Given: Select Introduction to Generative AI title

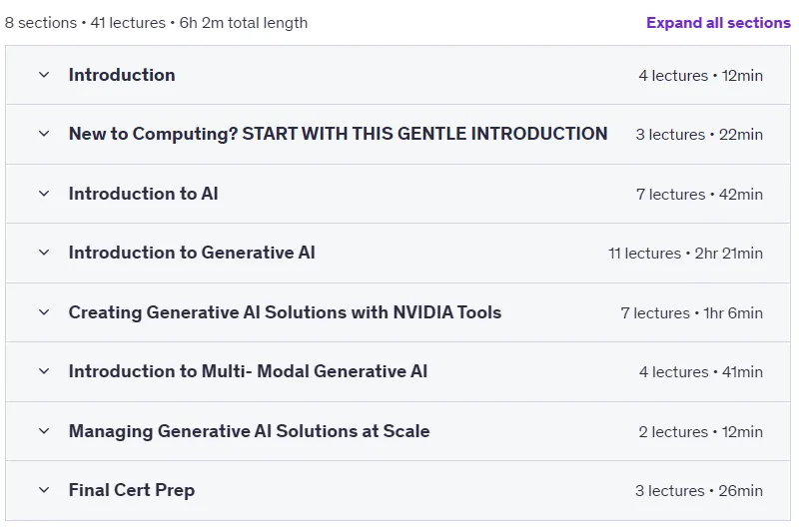Looking at the screenshot, I should click(x=192, y=253).
